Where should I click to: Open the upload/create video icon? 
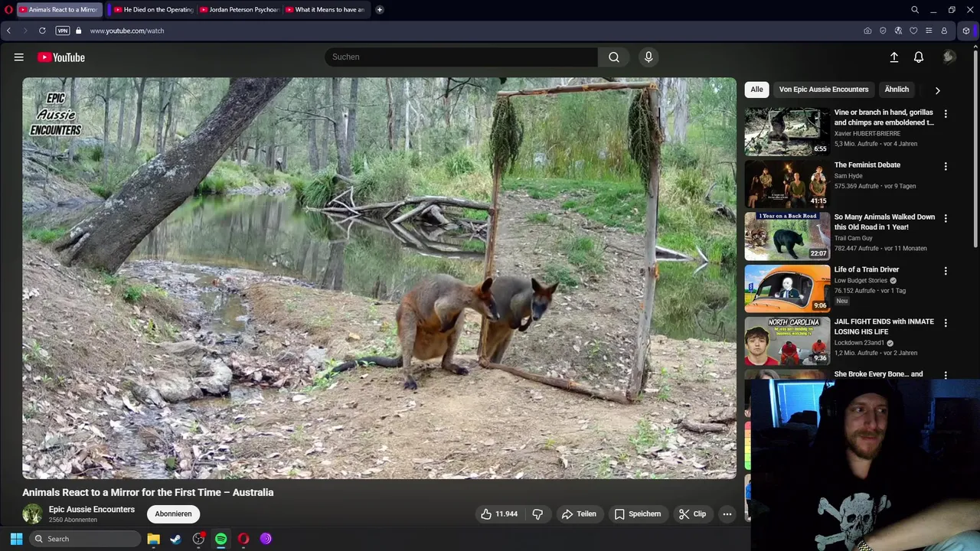click(894, 57)
